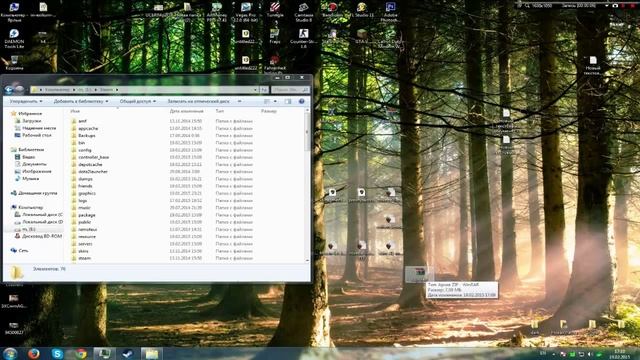Select the package folder
The width and height of the screenshot is (640, 360).
point(87,215)
